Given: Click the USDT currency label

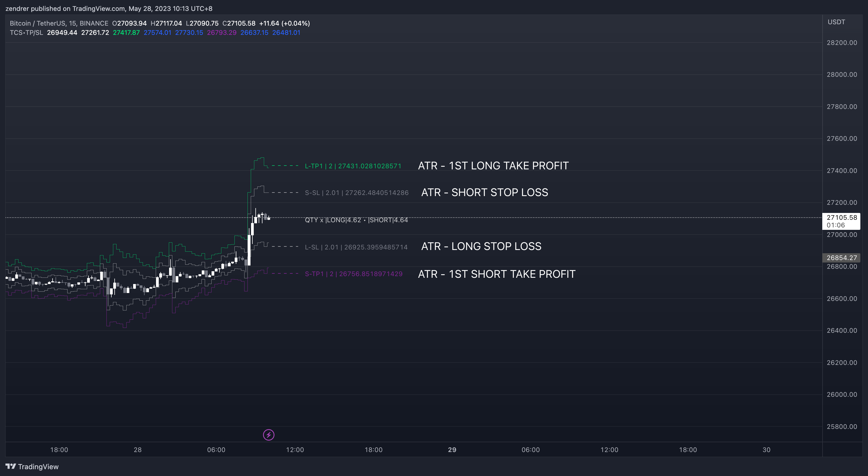Looking at the screenshot, I should [x=836, y=22].
